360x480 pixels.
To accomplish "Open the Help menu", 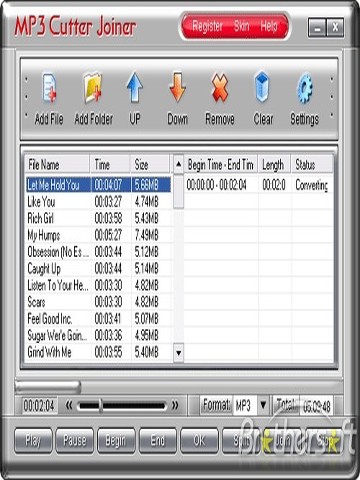I will 269,26.
